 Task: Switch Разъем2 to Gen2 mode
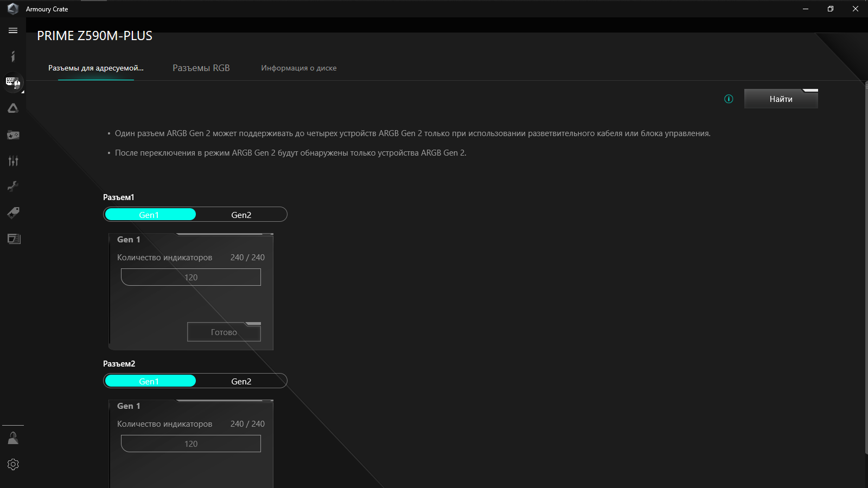pos(241,381)
